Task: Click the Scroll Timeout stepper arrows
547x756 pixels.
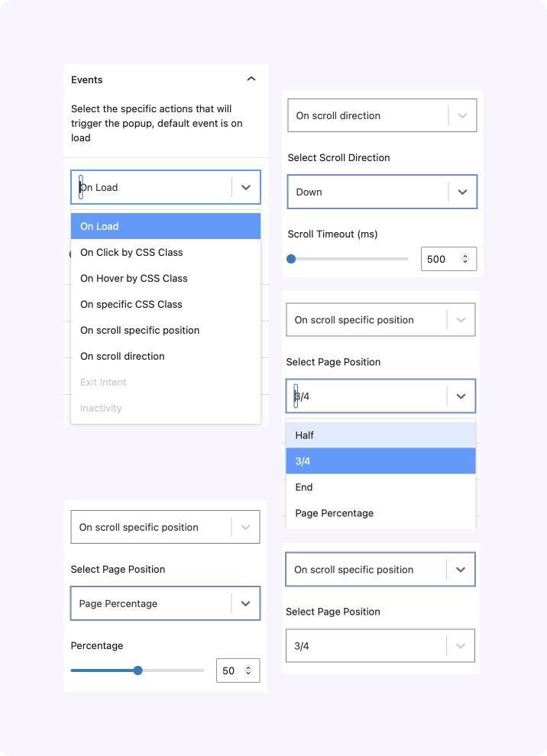Action: tap(465, 259)
